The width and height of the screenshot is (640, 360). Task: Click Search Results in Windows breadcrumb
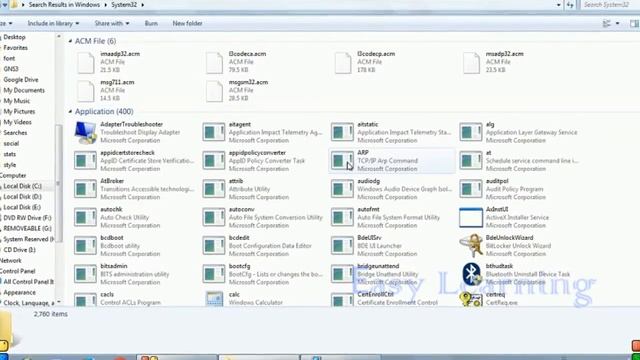[64, 5]
